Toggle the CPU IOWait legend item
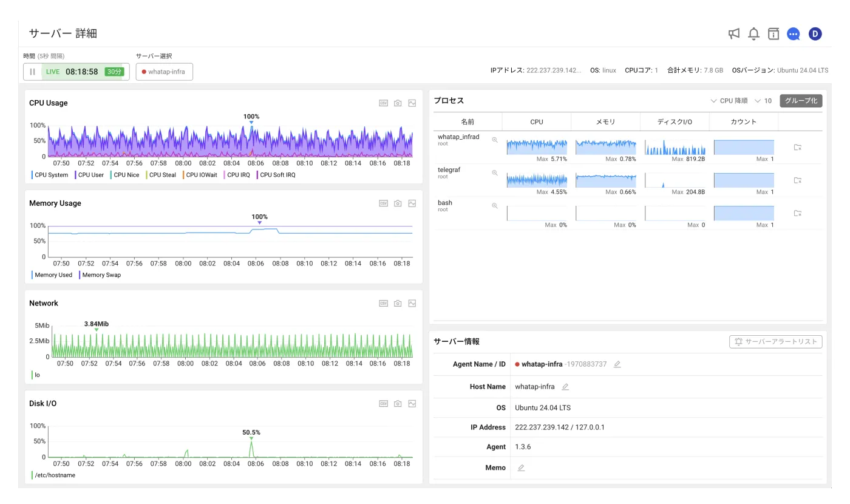The image size is (850, 504). 200,175
